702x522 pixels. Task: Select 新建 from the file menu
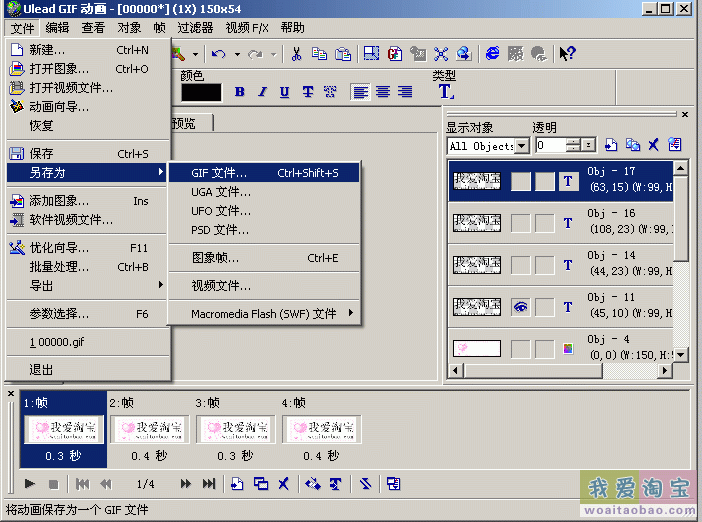[88, 50]
